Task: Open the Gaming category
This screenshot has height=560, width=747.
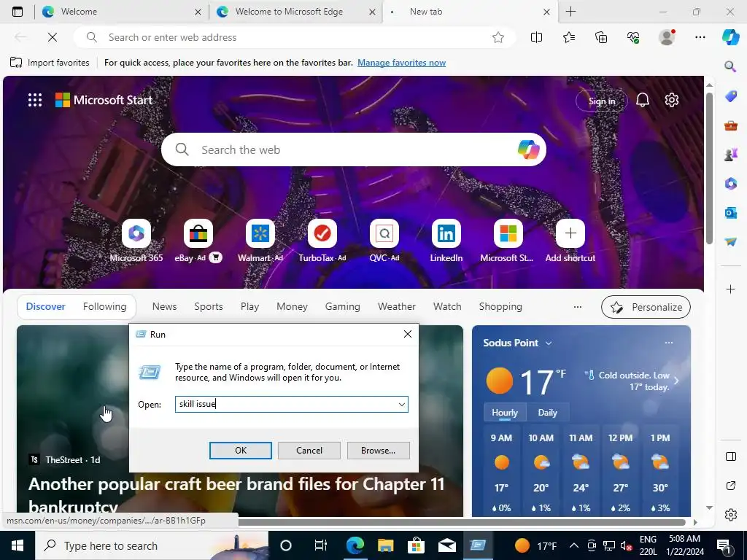Action: coord(343,307)
